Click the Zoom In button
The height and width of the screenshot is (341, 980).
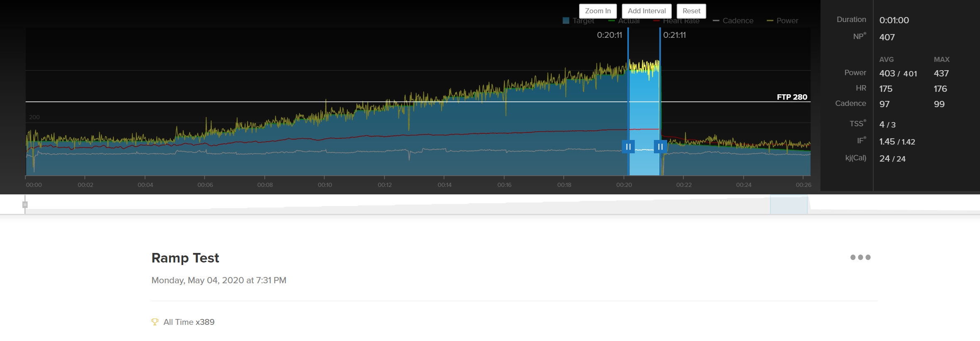598,11
